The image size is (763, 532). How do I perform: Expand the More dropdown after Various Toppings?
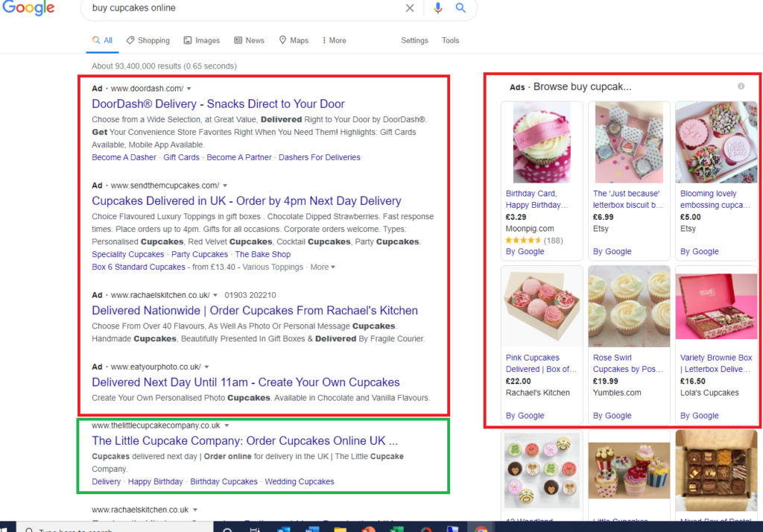(x=323, y=267)
